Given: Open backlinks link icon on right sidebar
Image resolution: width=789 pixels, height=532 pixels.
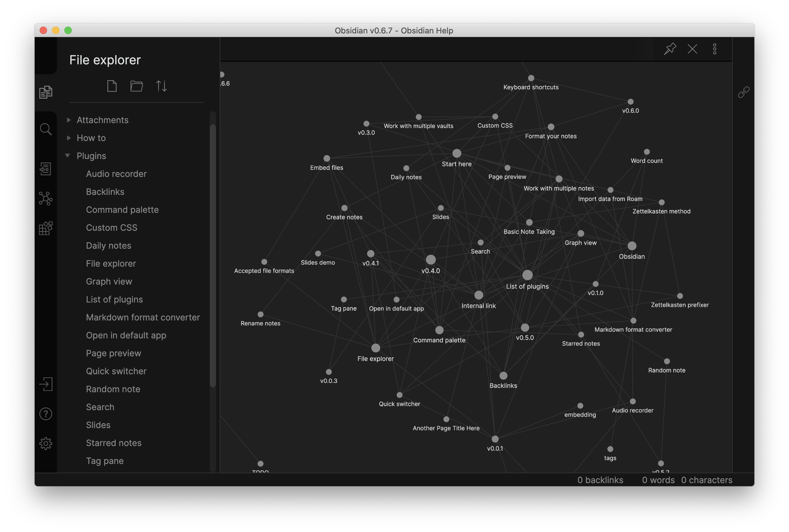Looking at the screenshot, I should [x=744, y=92].
